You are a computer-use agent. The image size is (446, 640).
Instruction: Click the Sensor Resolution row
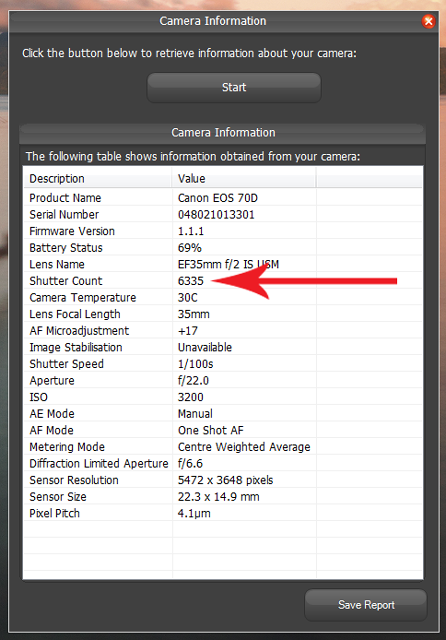pyautogui.click(x=223, y=480)
